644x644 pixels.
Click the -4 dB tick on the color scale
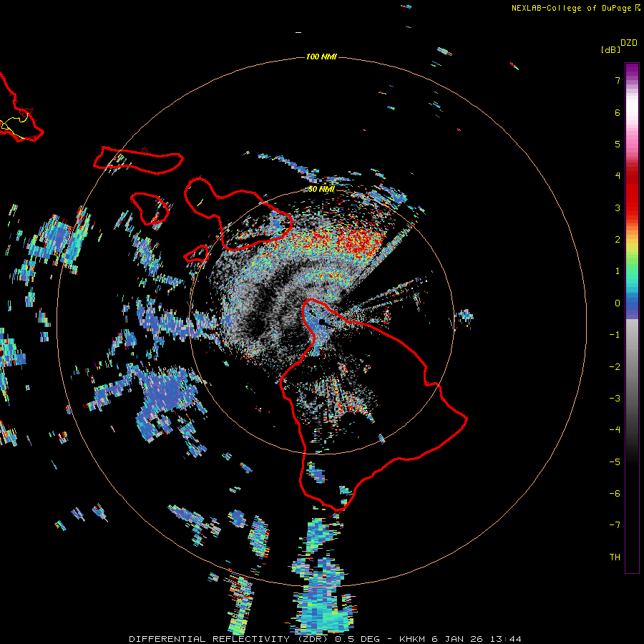pyautogui.click(x=615, y=430)
